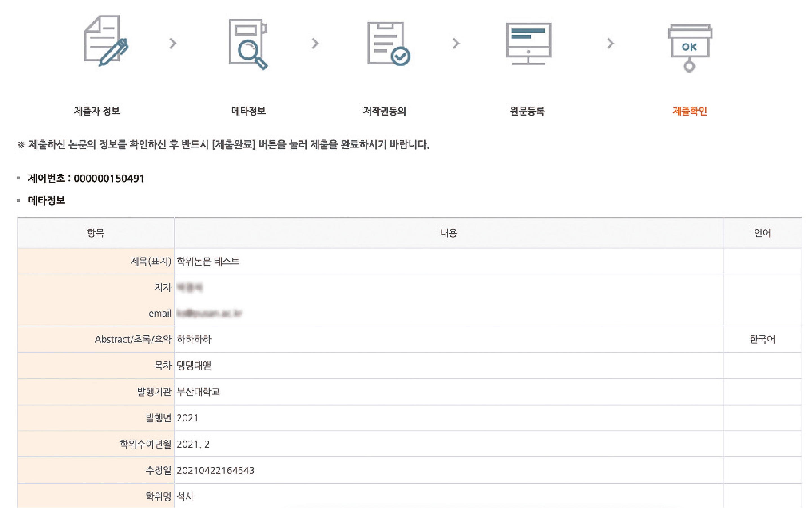Click the 부산대학교 publisher value
812x509 pixels.
[x=198, y=391]
